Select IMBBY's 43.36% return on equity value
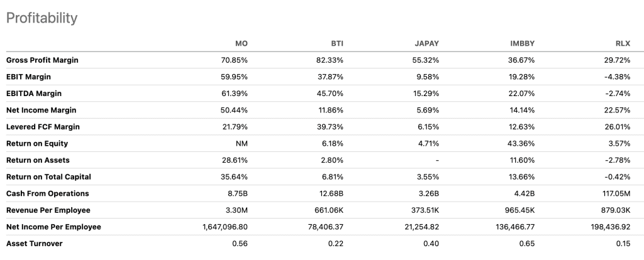 coord(521,144)
